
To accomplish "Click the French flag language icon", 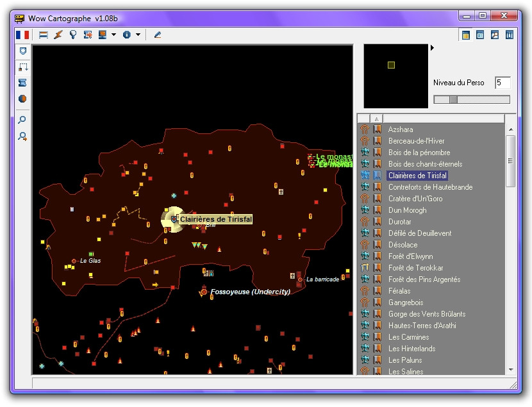I will pyautogui.click(x=22, y=35).
